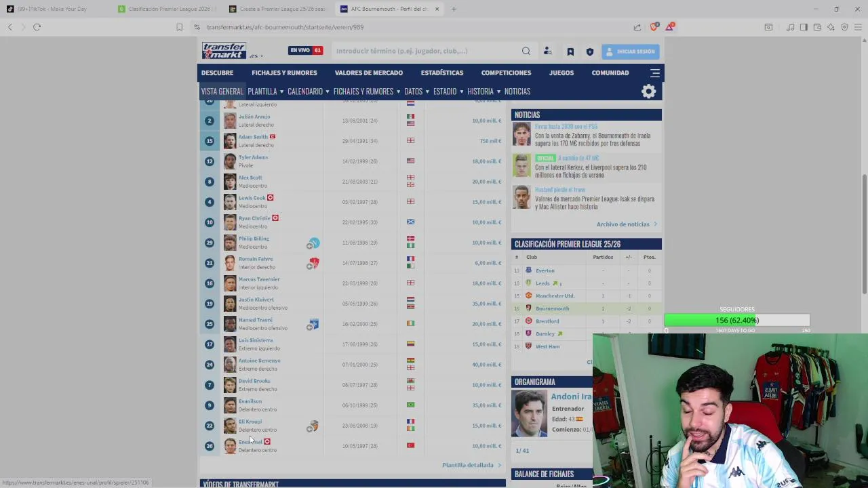The image size is (868, 488).
Task: Open the Bournemouth link in the league table
Action: pos(552,308)
